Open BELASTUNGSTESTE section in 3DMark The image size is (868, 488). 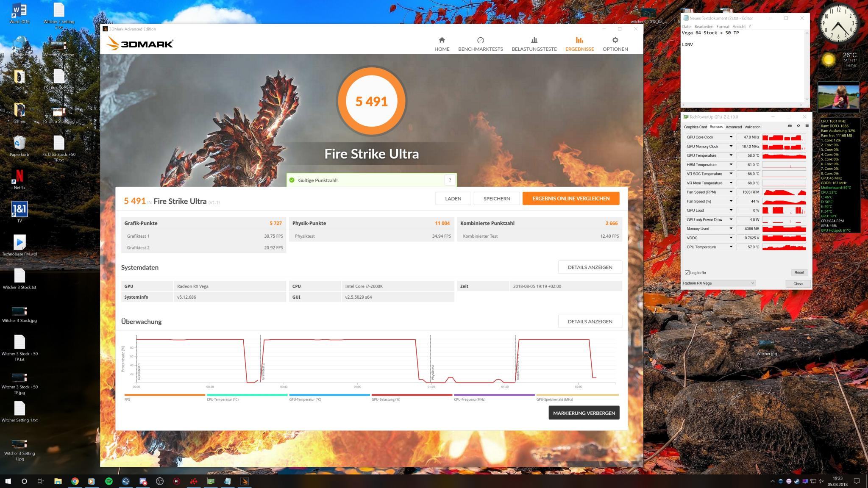(x=534, y=44)
